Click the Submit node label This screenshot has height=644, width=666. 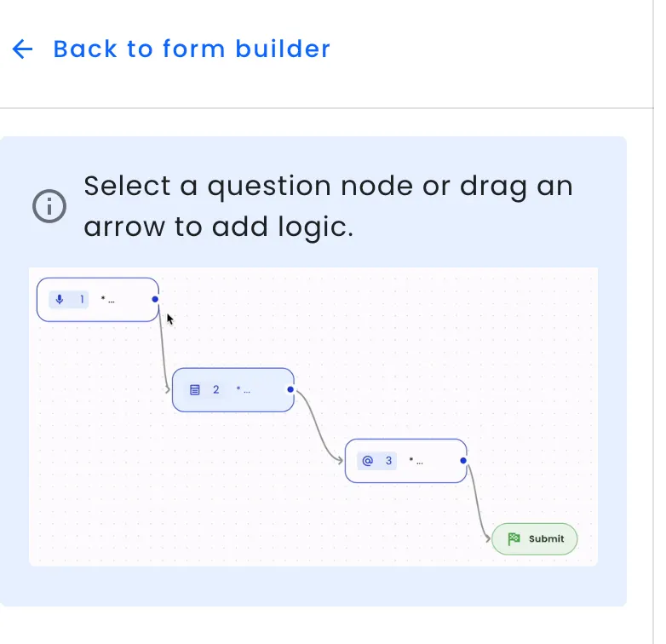click(x=546, y=538)
